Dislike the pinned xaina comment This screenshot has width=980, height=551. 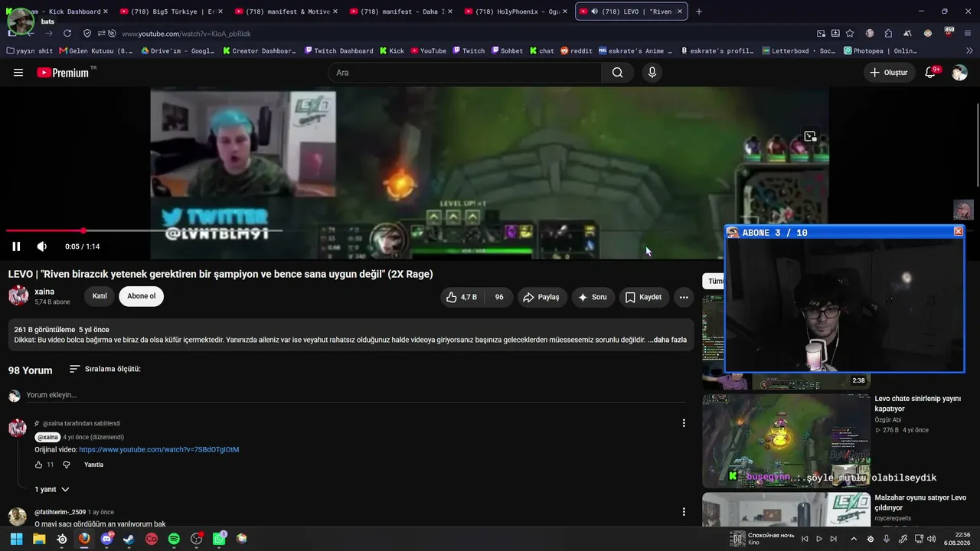(x=67, y=465)
